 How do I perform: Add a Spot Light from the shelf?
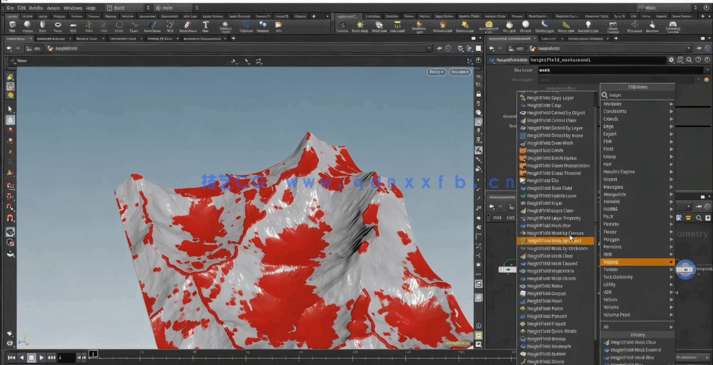coord(378,26)
